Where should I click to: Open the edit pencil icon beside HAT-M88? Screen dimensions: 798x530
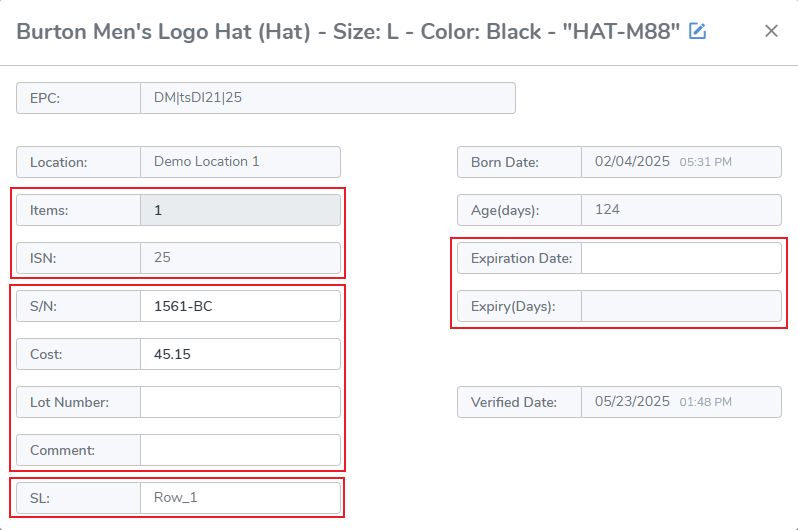697,31
